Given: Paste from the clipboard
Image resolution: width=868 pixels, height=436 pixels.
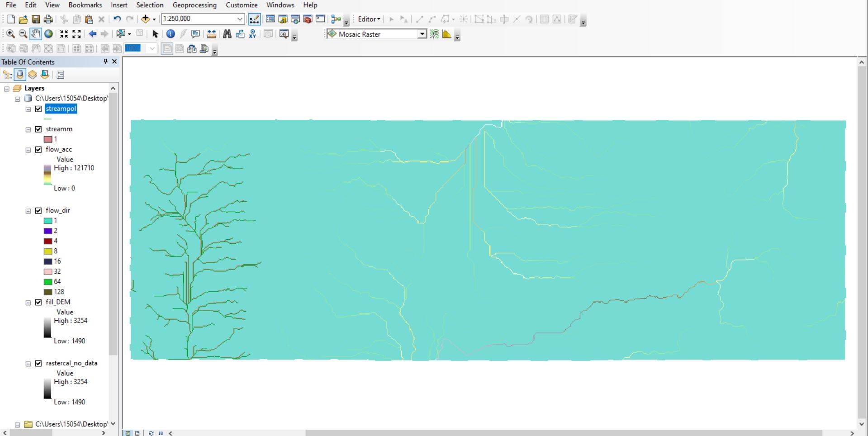Looking at the screenshot, I should coord(89,19).
